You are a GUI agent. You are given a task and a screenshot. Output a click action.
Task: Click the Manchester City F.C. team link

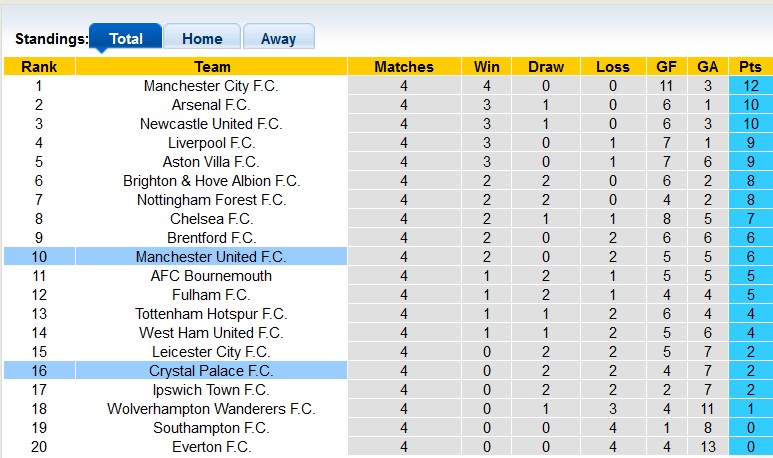[211, 86]
